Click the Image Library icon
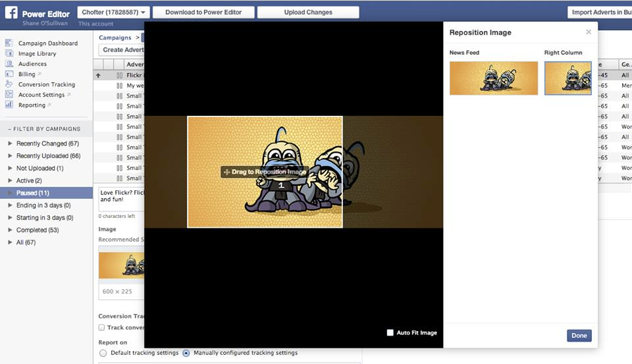 point(9,53)
